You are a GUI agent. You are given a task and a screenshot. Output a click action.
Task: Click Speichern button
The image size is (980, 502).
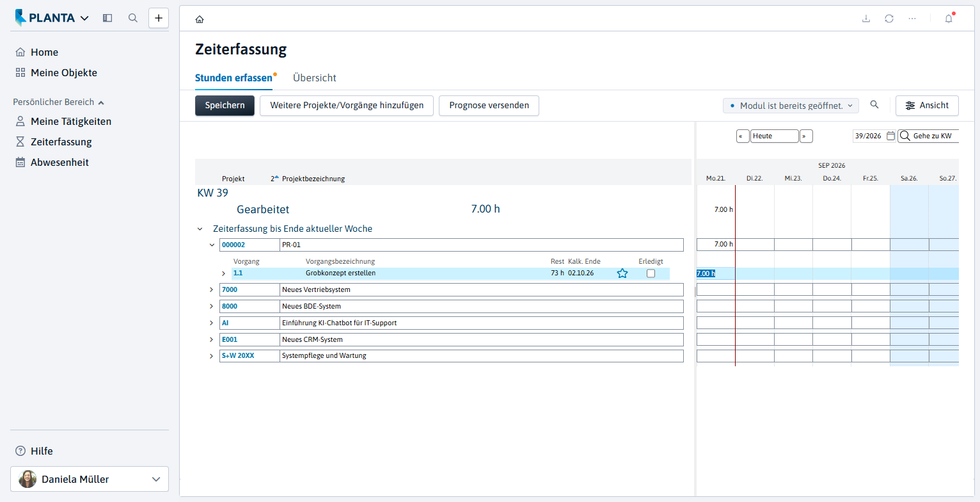pyautogui.click(x=225, y=106)
